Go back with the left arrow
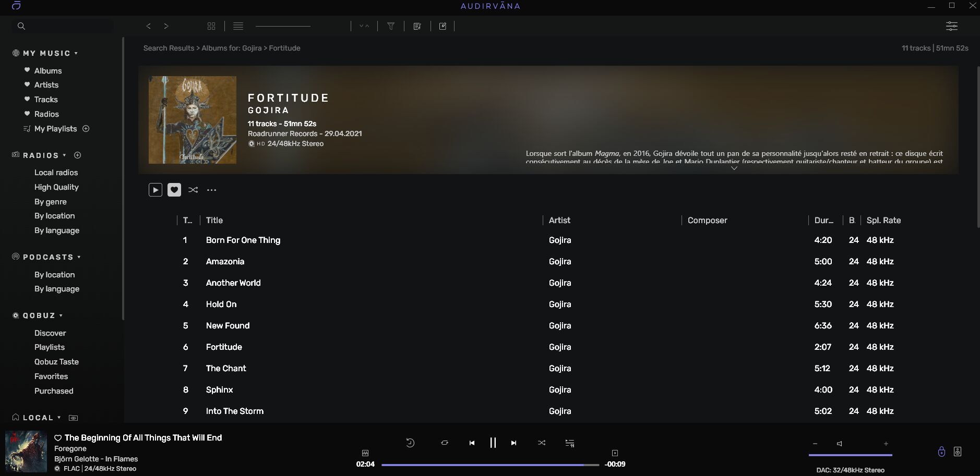980x476 pixels. (x=149, y=26)
